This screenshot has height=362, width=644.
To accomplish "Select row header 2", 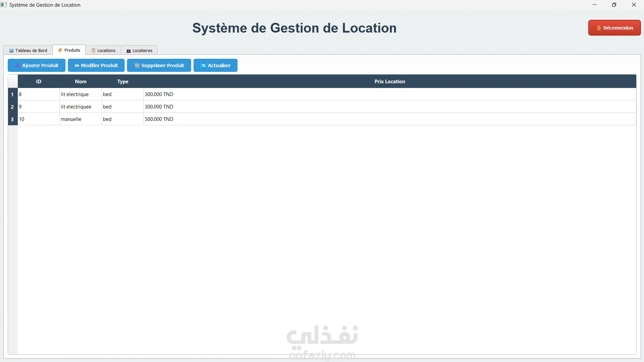I will click(x=12, y=107).
